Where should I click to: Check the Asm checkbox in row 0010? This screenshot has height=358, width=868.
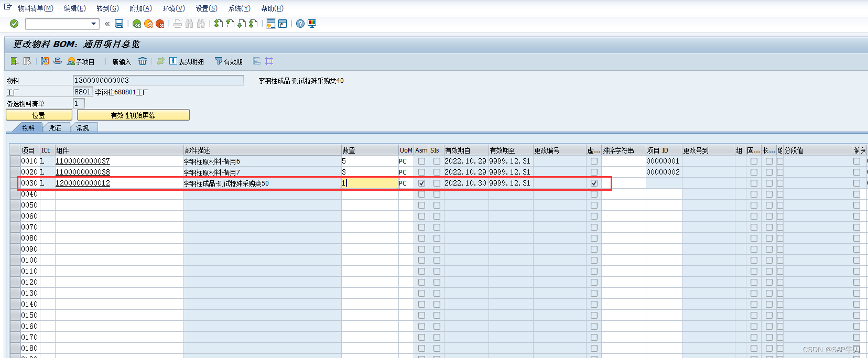421,161
